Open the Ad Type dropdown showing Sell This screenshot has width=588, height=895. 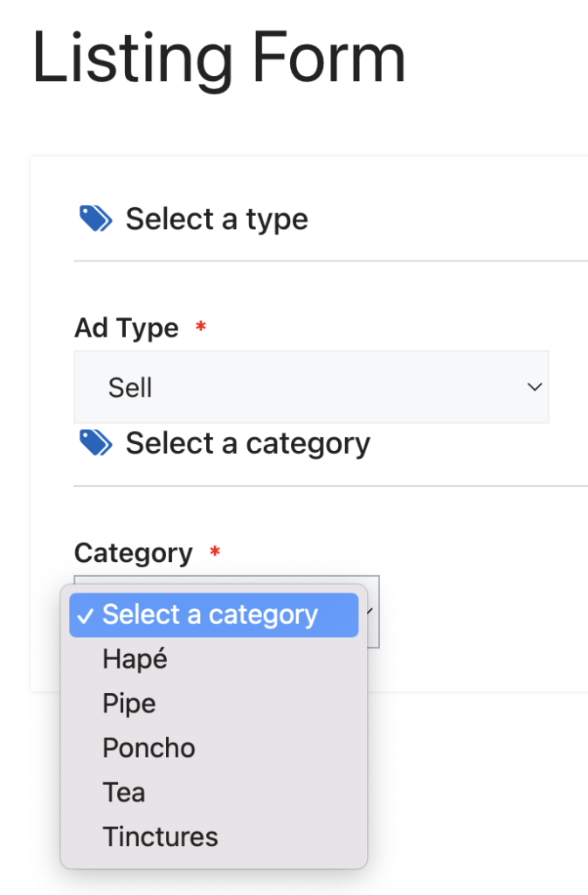[x=311, y=387]
